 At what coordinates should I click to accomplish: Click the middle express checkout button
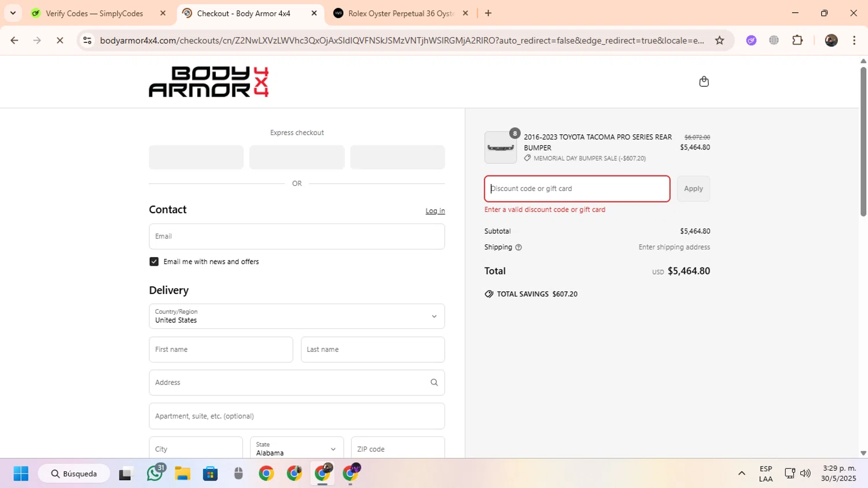click(297, 157)
